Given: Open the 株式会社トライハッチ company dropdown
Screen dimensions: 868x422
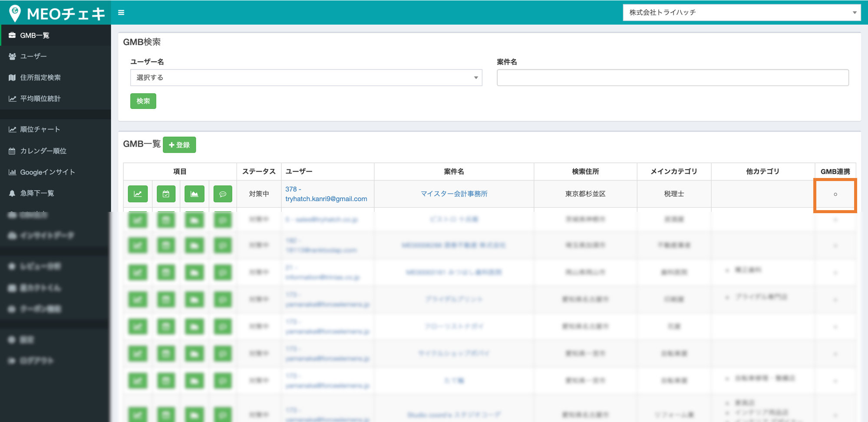Looking at the screenshot, I should (742, 13).
